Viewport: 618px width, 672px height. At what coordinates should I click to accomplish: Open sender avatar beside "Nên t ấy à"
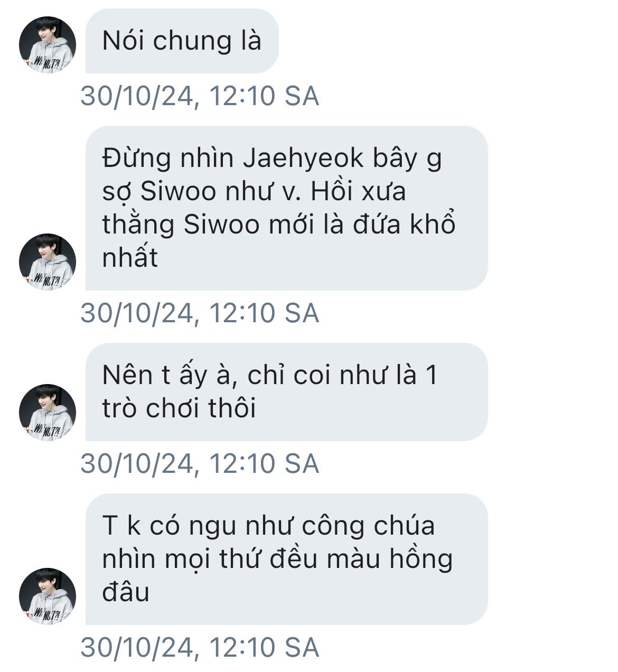pyautogui.click(x=48, y=412)
